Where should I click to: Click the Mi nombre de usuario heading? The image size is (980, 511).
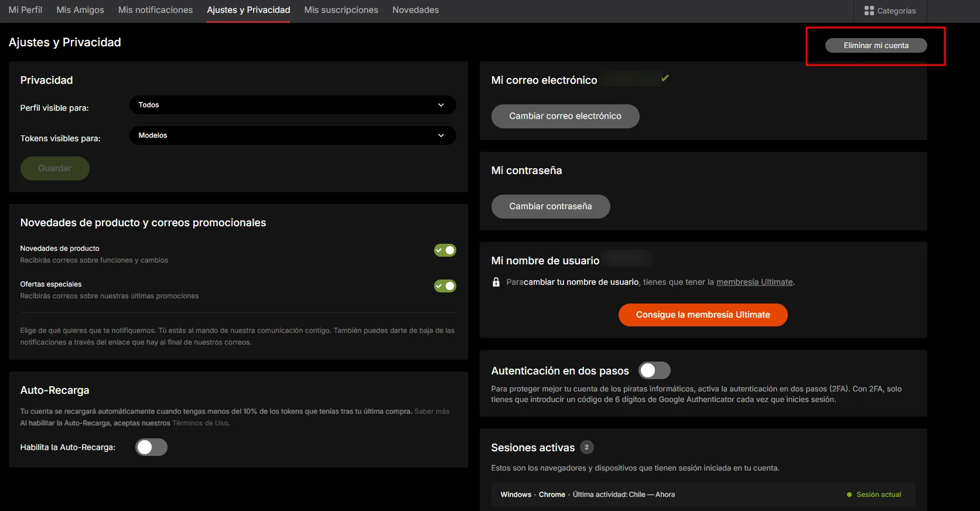click(x=545, y=261)
